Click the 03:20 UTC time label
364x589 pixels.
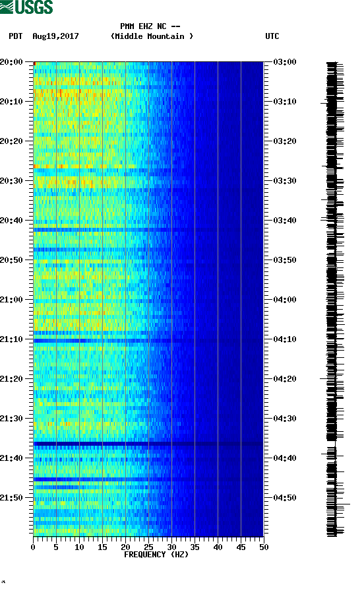(x=285, y=141)
